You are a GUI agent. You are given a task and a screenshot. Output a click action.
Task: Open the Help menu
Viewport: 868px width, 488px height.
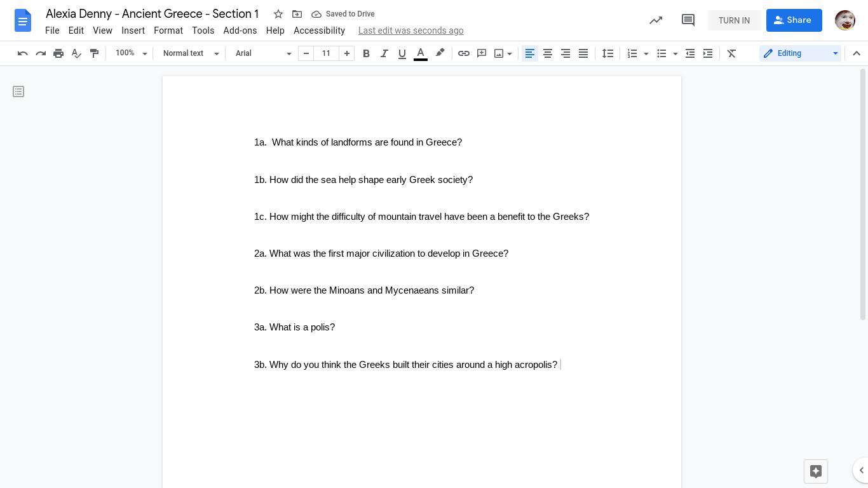[x=275, y=30]
